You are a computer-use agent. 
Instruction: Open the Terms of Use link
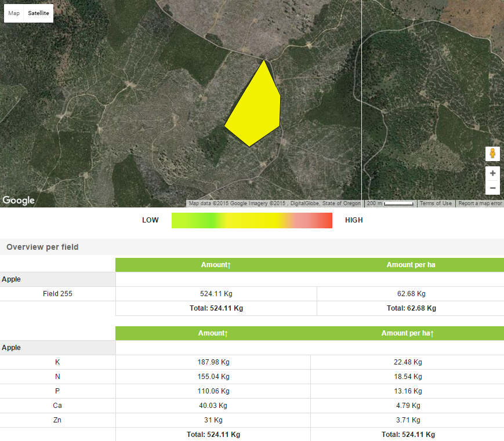click(x=436, y=203)
